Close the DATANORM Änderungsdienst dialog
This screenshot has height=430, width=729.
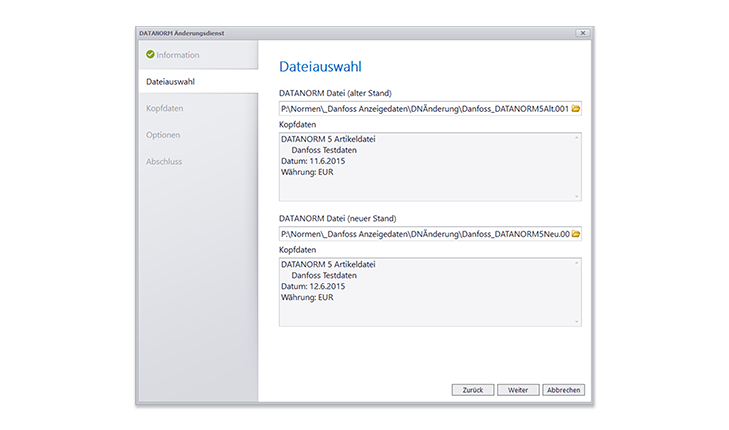point(583,33)
